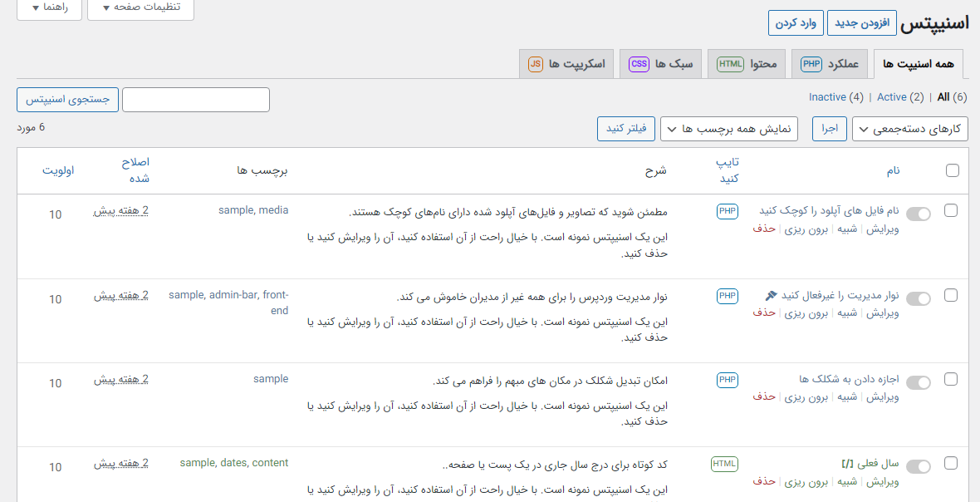The width and height of the screenshot is (980, 502).
Task: Click the admin-bar tag link
Action: pyautogui.click(x=233, y=294)
